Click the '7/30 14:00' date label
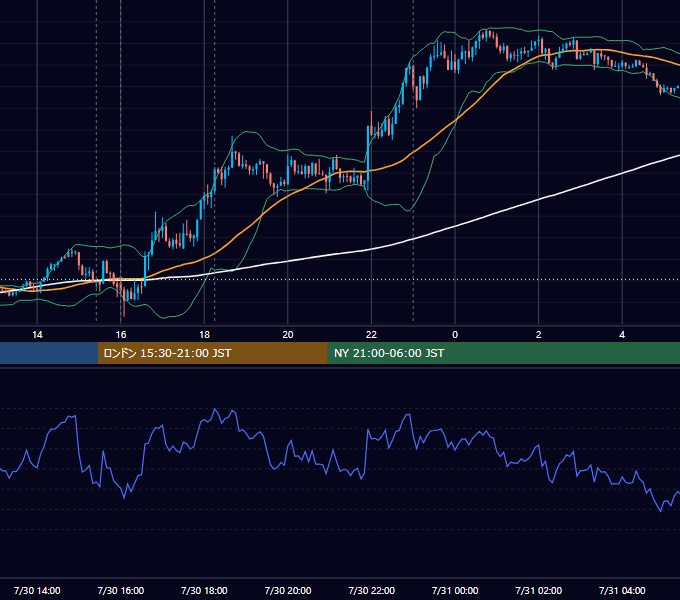 [x=37, y=590]
